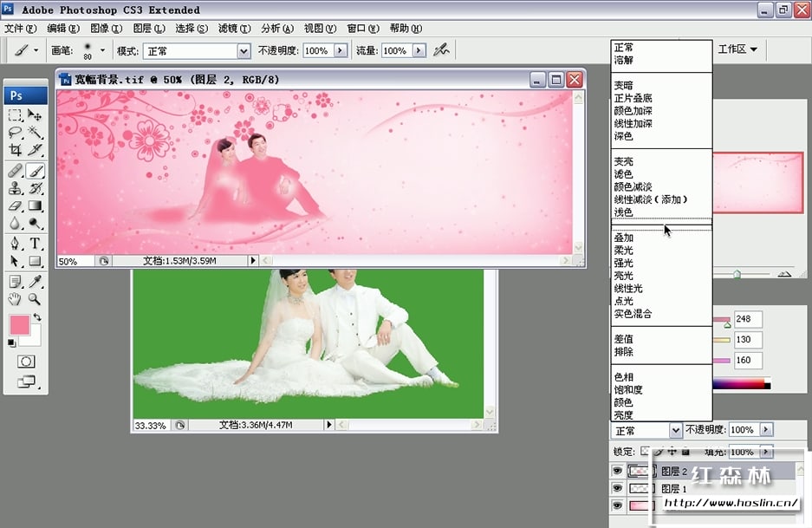812x528 pixels.
Task: Select the Notes tool
Action: pyautogui.click(x=15, y=282)
